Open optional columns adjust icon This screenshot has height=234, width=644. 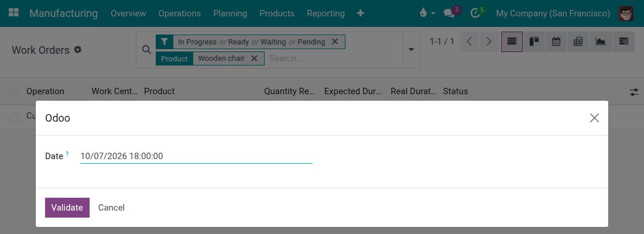tap(634, 92)
